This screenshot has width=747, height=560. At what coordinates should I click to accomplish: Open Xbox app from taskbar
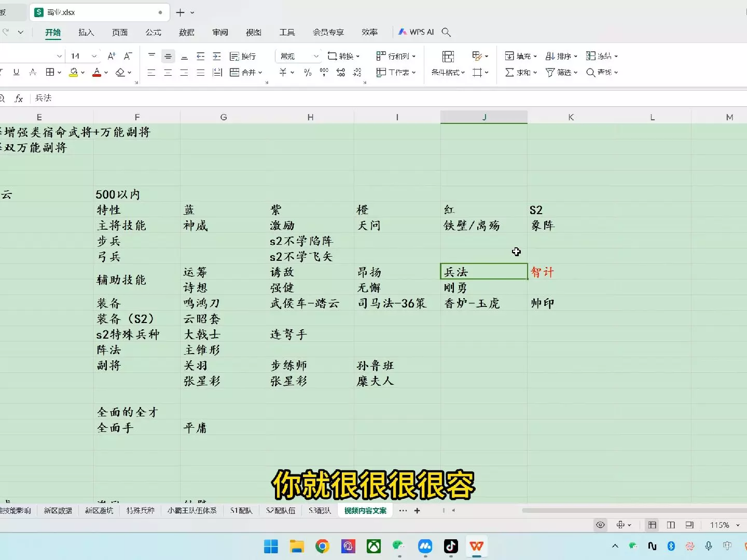tap(374, 546)
